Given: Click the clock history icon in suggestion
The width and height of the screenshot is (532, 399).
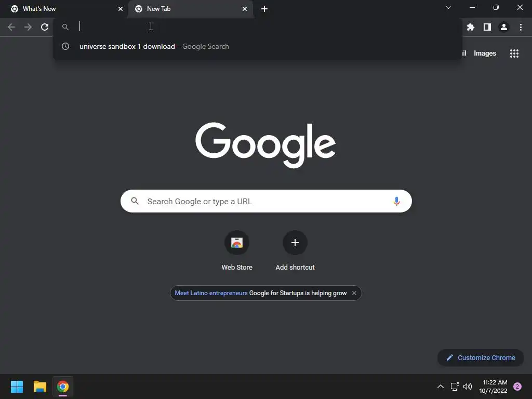Looking at the screenshot, I should click(65, 46).
